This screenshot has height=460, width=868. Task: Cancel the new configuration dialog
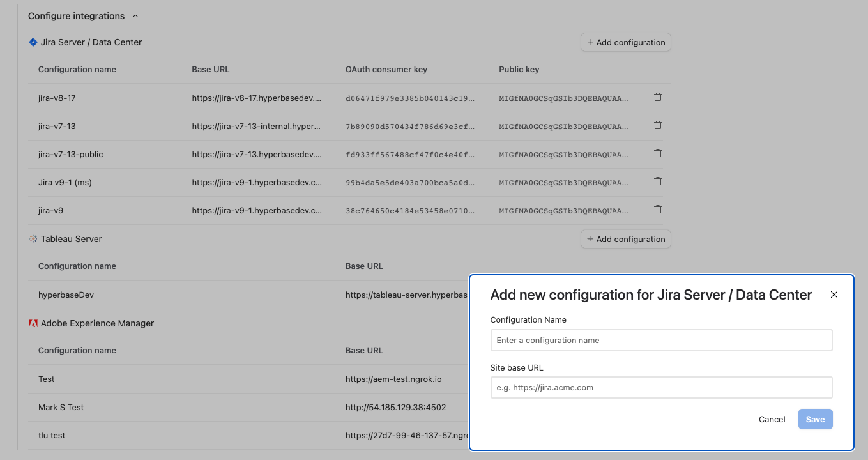point(772,419)
